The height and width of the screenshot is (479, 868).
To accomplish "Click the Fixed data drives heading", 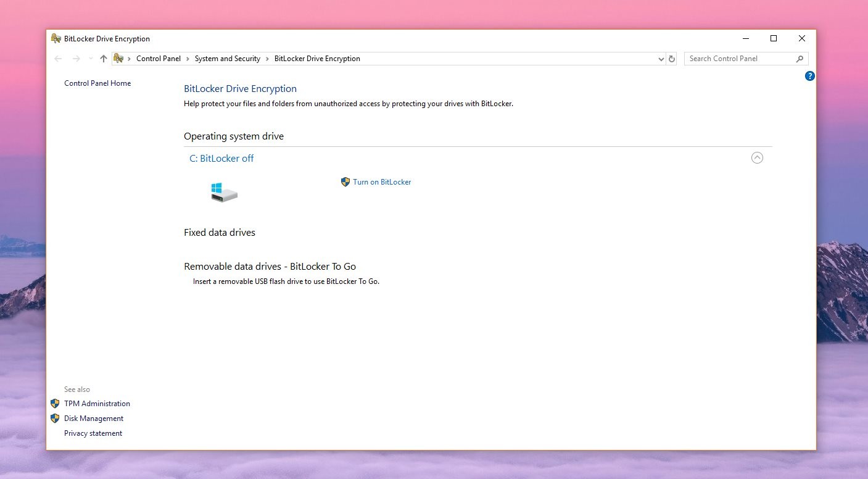I will click(x=220, y=233).
